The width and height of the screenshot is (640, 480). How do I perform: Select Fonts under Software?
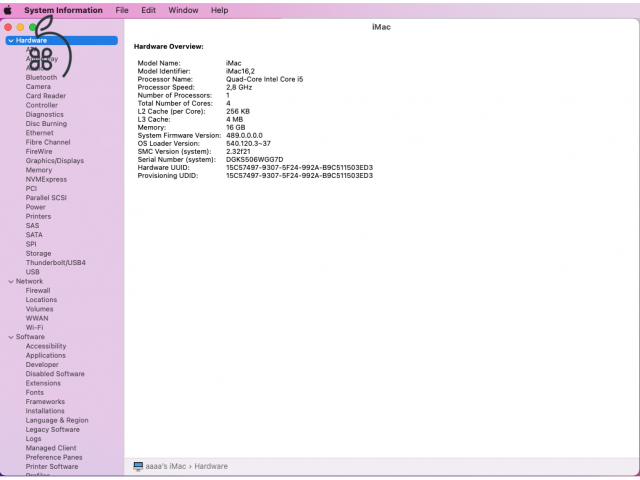click(35, 393)
